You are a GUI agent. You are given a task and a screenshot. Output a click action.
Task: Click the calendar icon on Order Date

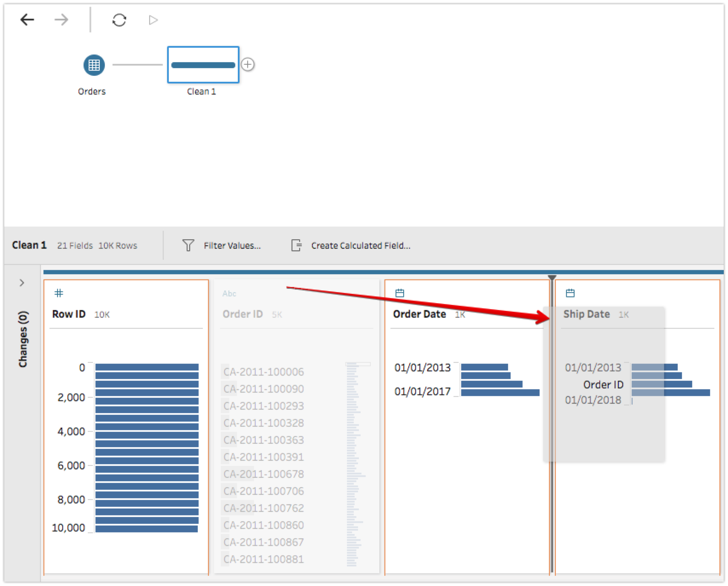[400, 293]
